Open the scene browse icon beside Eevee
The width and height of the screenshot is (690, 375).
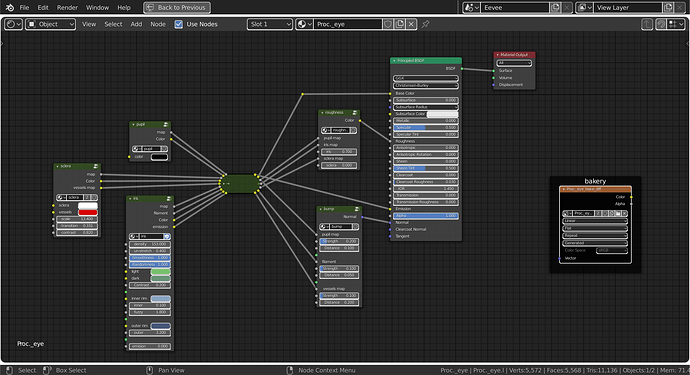pyautogui.click(x=471, y=7)
